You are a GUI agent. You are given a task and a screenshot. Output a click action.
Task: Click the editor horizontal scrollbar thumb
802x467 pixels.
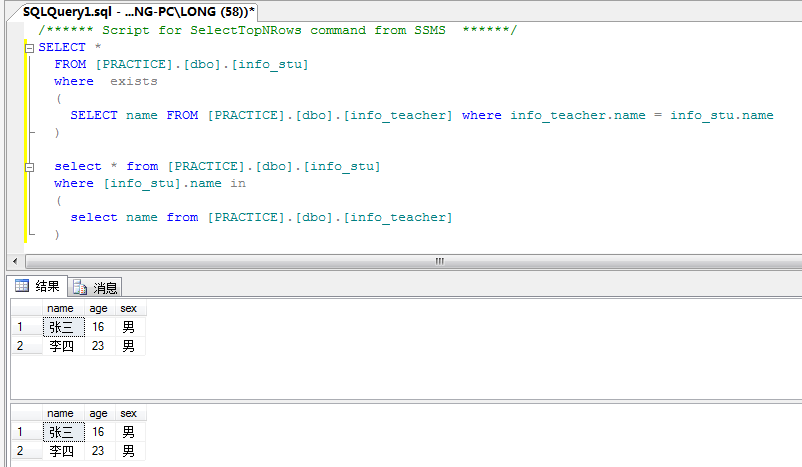pyautogui.click(x=439, y=261)
